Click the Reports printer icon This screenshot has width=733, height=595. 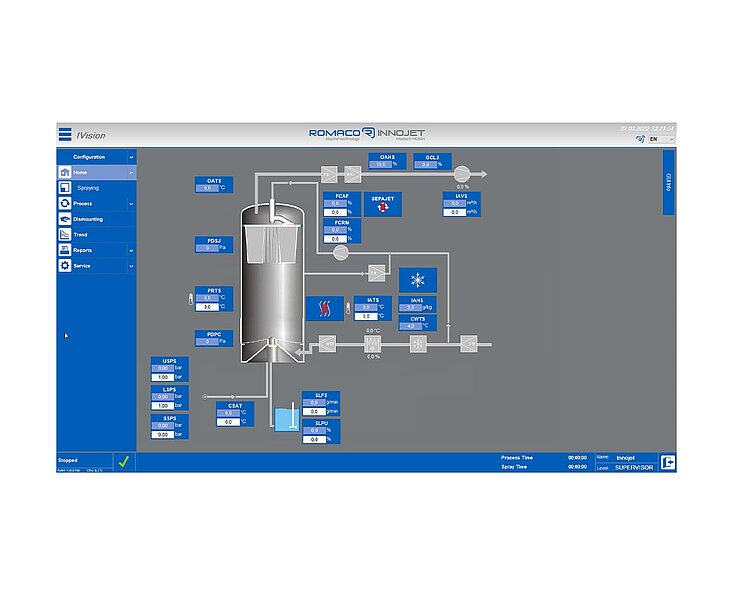[65, 250]
